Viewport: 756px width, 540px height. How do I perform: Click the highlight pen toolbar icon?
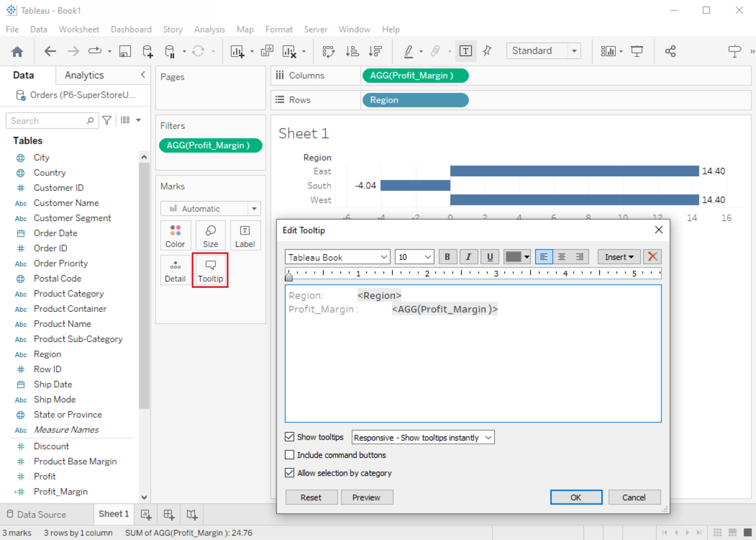[x=408, y=51]
